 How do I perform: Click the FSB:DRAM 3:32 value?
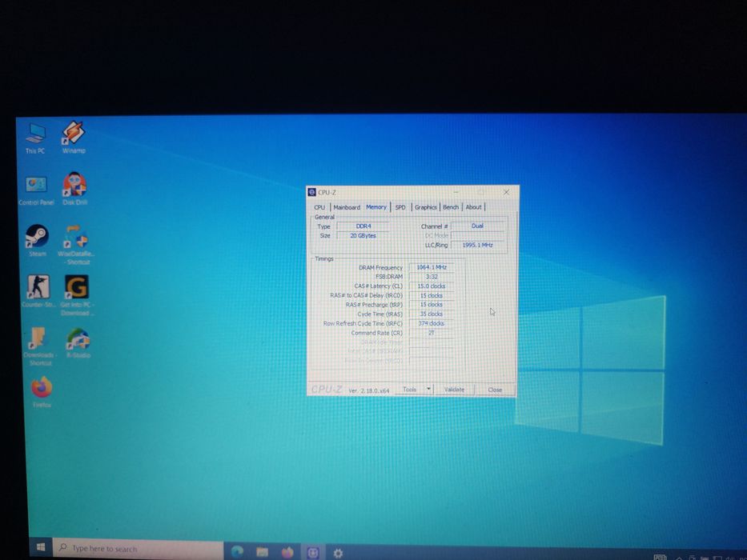pos(432,277)
